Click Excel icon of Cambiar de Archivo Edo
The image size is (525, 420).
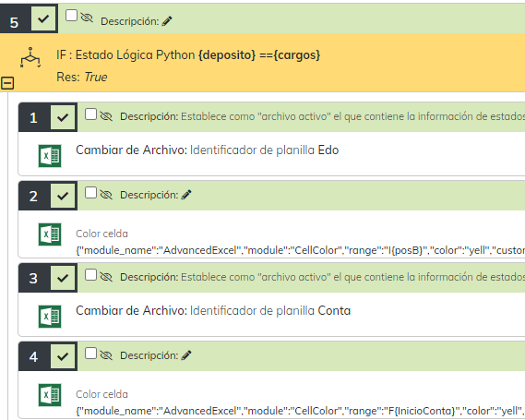coord(50,156)
